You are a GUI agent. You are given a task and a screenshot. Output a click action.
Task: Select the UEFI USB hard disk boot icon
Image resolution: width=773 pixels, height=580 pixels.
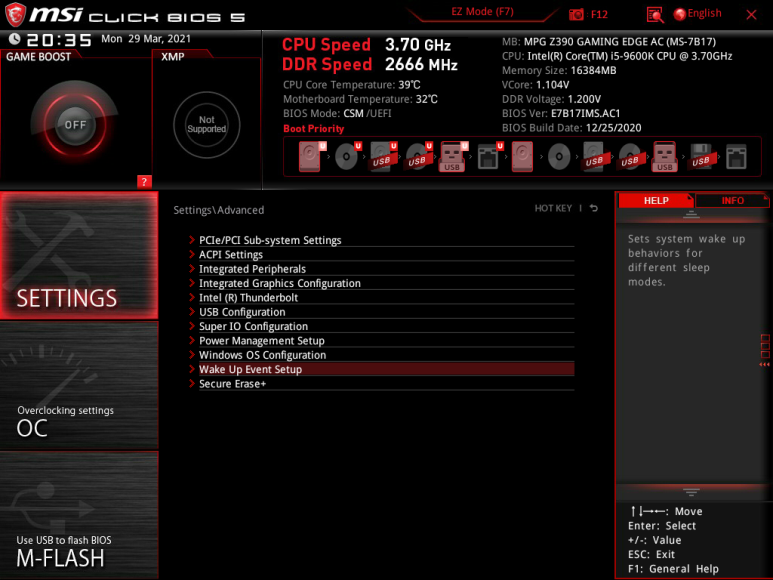tap(383, 157)
